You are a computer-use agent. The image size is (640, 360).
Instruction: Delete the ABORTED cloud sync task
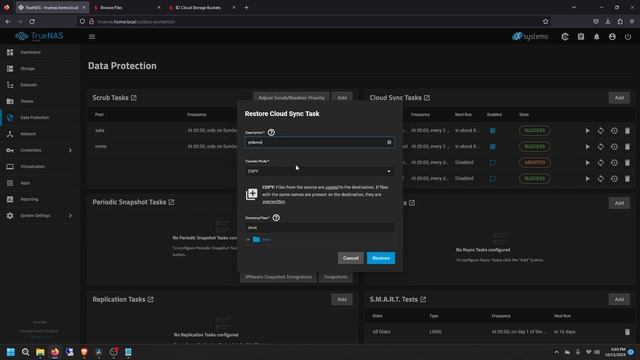click(x=627, y=162)
